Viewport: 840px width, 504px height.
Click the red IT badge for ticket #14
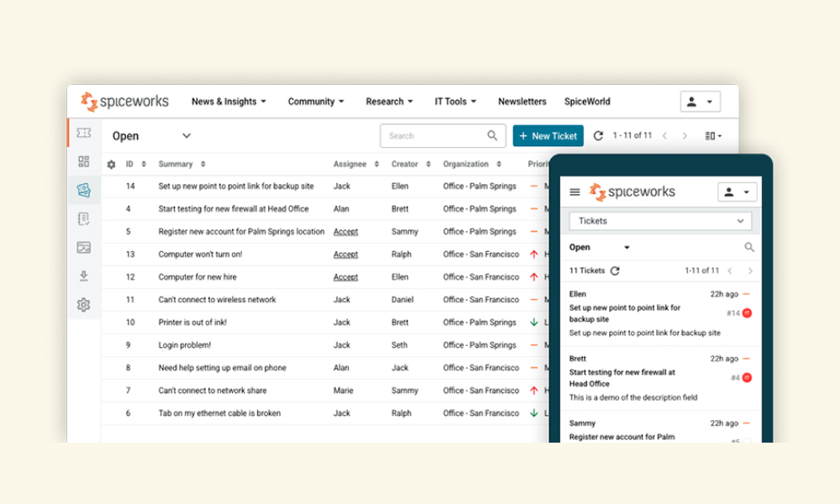pyautogui.click(x=747, y=312)
